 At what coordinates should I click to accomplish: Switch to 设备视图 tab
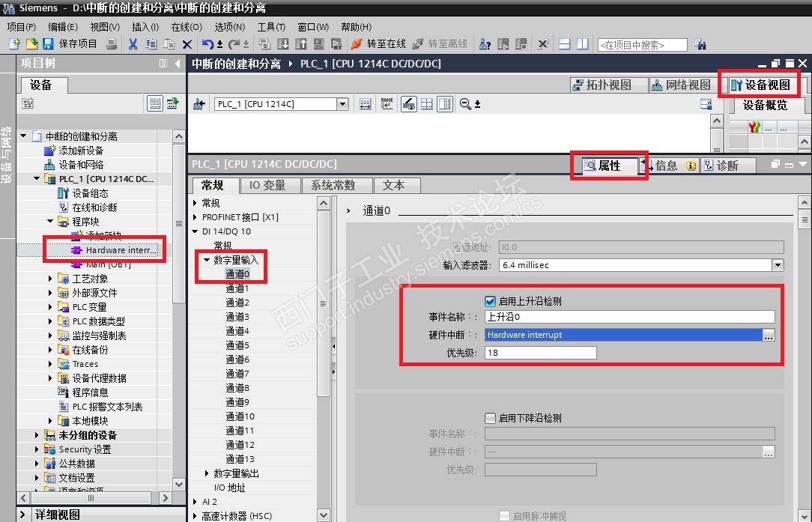[x=760, y=85]
